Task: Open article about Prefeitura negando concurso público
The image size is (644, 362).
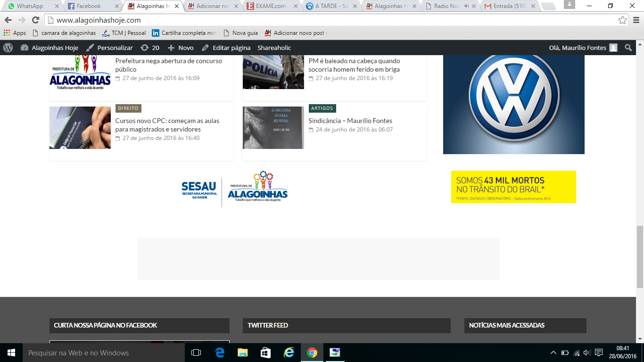Action: point(168,65)
